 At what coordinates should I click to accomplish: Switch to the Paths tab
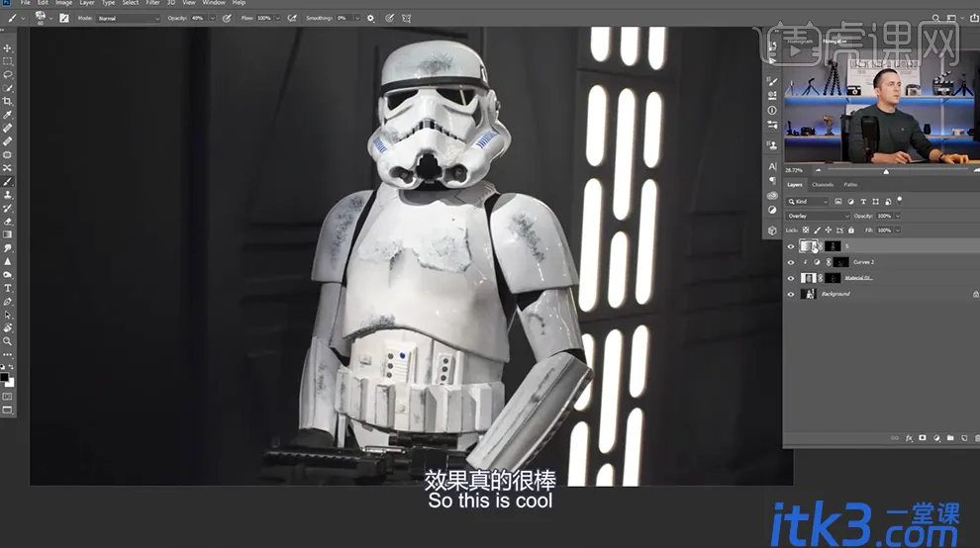pos(850,185)
